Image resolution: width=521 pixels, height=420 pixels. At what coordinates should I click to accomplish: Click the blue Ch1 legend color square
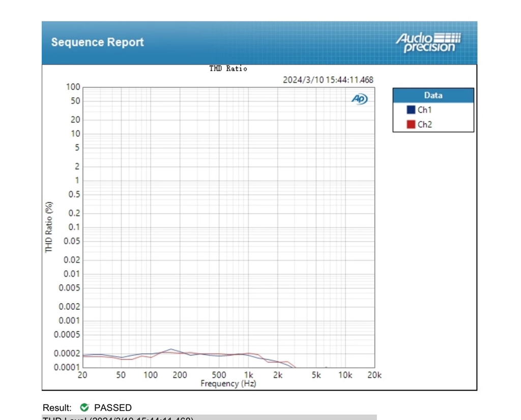(411, 110)
